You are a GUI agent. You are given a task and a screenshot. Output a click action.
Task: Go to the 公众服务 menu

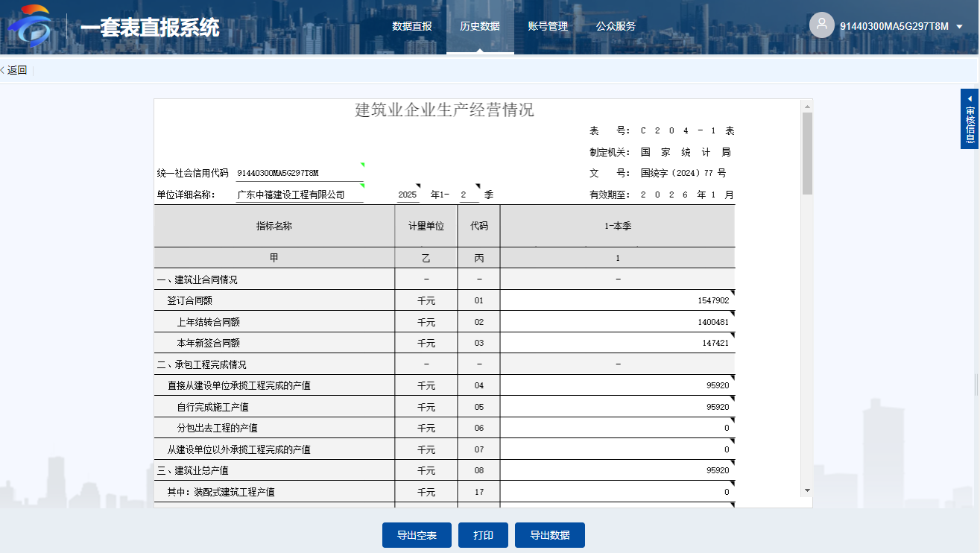point(616,26)
